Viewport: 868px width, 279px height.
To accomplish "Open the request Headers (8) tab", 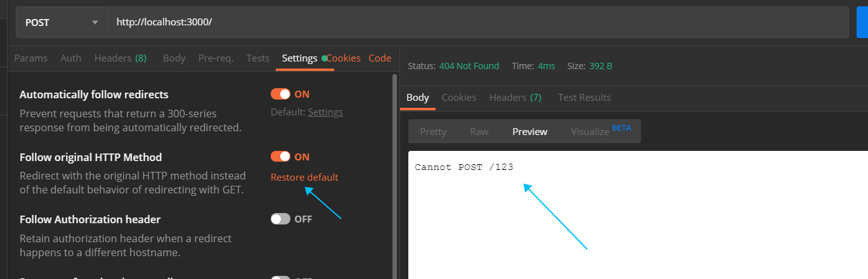I will click(120, 58).
